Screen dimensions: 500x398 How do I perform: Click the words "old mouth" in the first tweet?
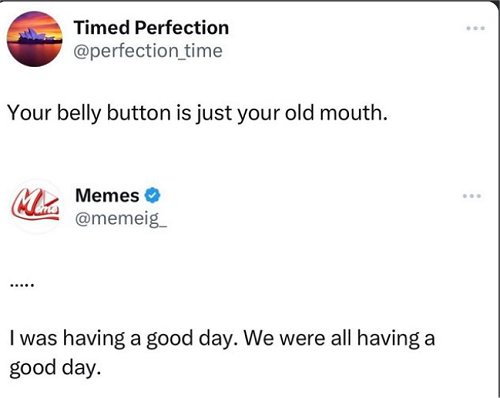pyautogui.click(x=334, y=113)
